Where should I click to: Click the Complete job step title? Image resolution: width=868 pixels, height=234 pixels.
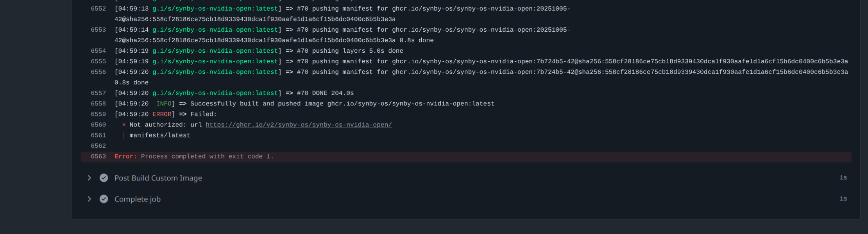[x=137, y=199]
